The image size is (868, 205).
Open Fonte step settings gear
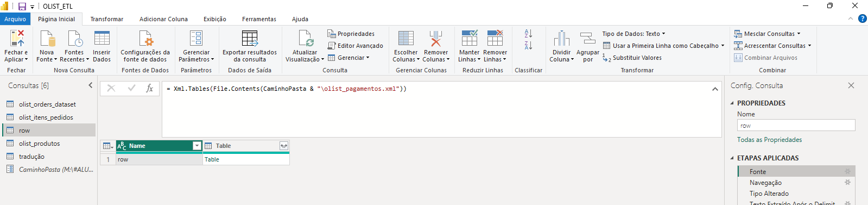point(847,171)
